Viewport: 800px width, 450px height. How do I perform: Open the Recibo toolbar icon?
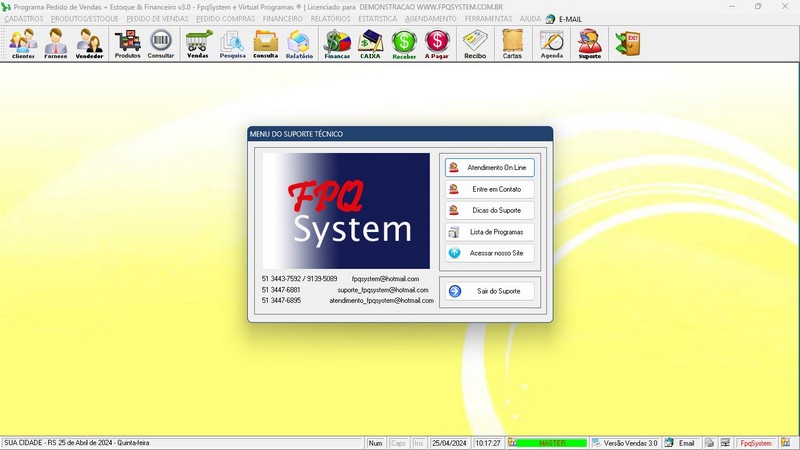point(475,44)
